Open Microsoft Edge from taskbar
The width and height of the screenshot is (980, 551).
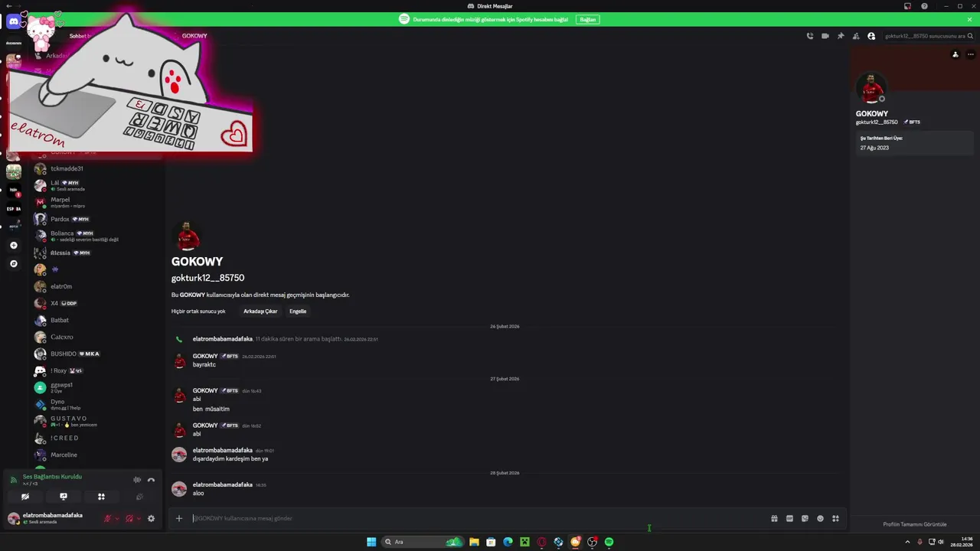[508, 542]
